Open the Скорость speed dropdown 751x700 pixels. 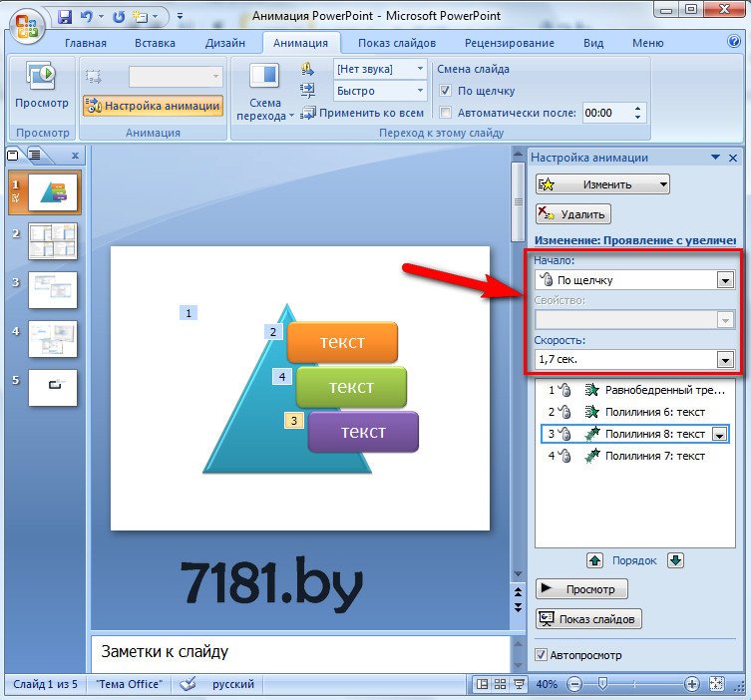click(725, 359)
